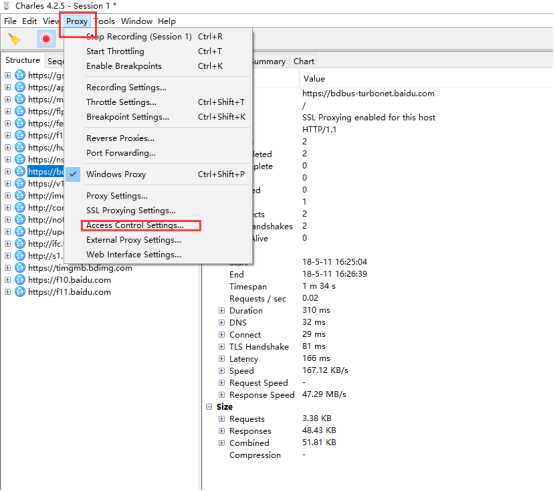This screenshot has height=491, width=554.
Task: Select the 'SSL Proxying enabled for this host' value
Action: tap(369, 118)
